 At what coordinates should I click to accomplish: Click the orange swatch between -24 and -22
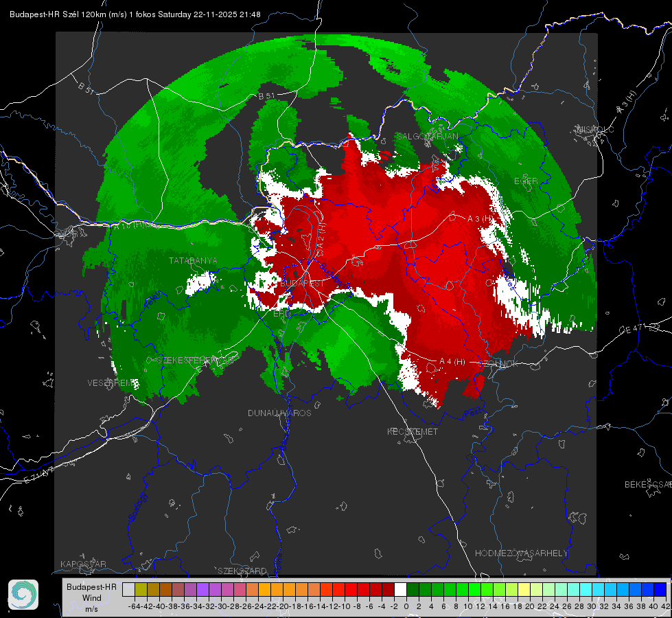tap(264, 589)
